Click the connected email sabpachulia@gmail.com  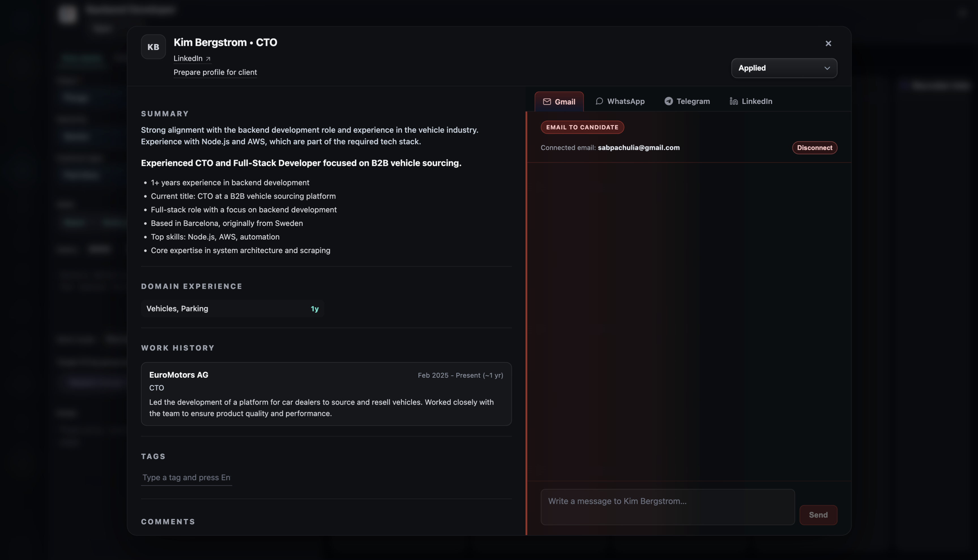click(639, 148)
